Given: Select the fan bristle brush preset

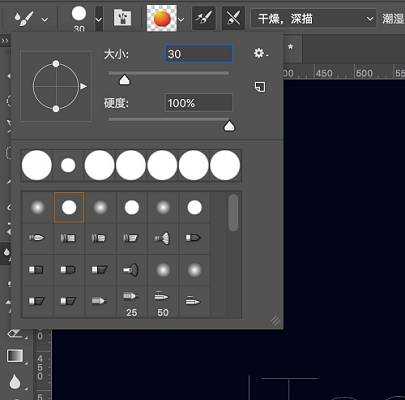Looking at the screenshot, I should tap(163, 238).
